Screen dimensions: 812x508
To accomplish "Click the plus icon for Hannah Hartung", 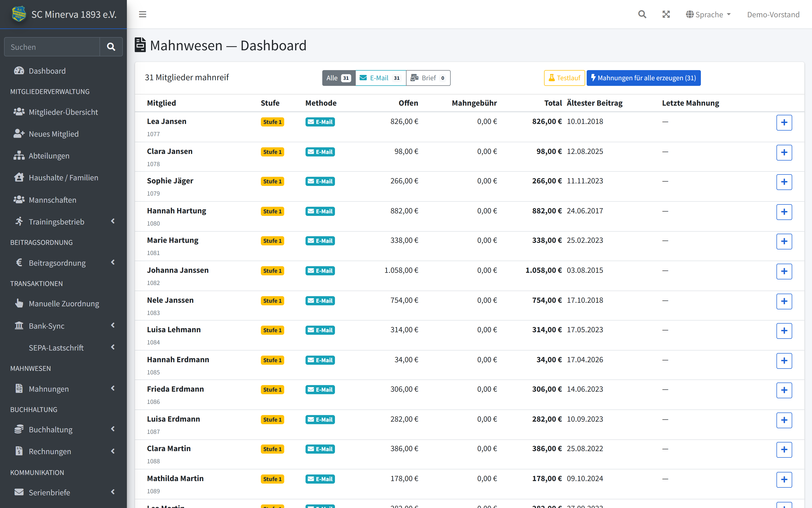I will point(784,212).
